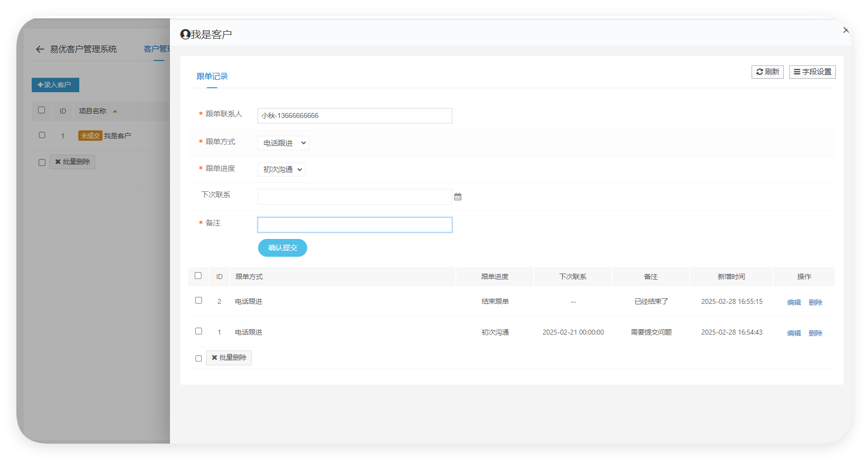Expand the 跟单进度 dropdown showing 初次沟通
This screenshot has height=460, width=868.
tap(281, 170)
